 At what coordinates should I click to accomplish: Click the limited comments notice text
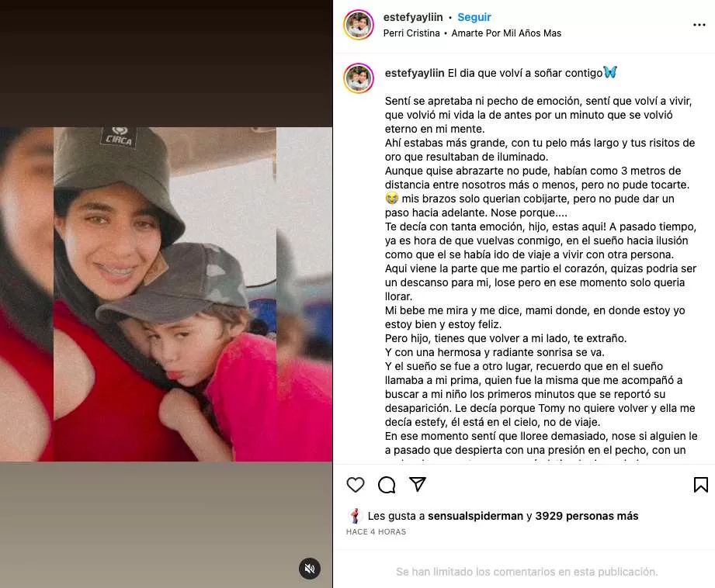coord(526,572)
